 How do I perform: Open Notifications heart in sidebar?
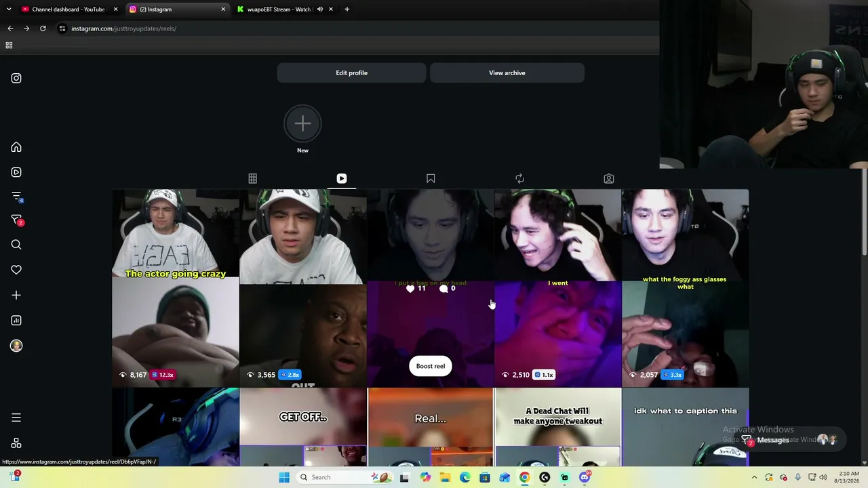click(16, 270)
